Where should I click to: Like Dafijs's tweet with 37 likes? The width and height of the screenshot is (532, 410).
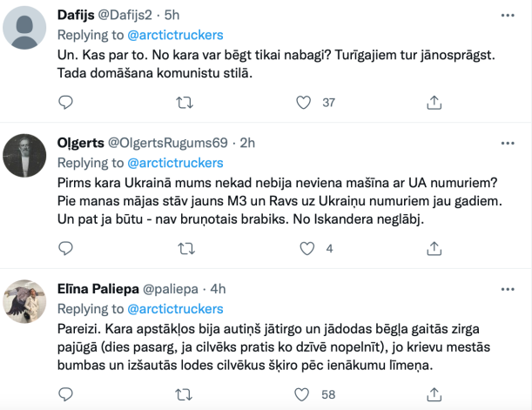(304, 103)
